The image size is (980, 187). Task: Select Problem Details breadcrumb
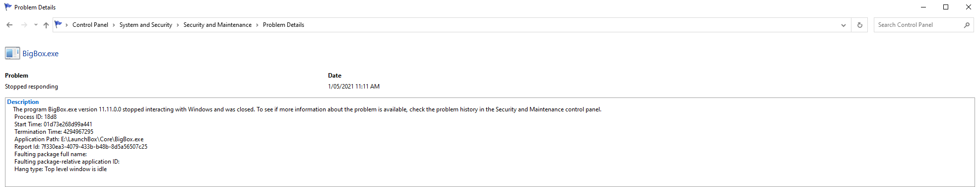click(283, 25)
